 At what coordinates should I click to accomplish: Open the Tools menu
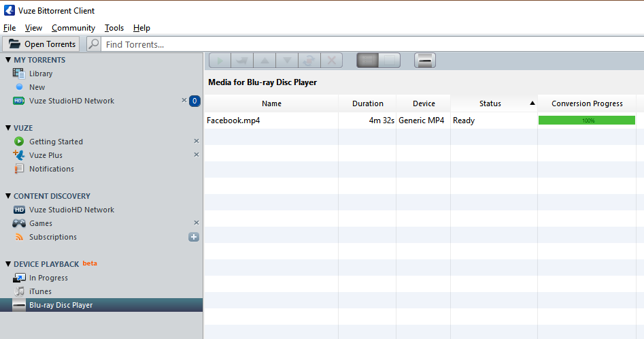click(114, 28)
